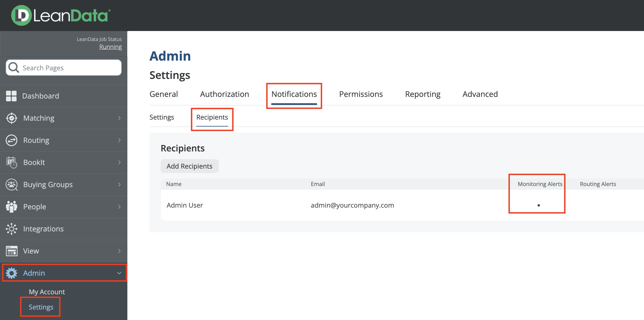Screen dimensions: 644x320
Task: Toggle Monitoring Alerts dot for Admin User
Action: coord(539,205)
